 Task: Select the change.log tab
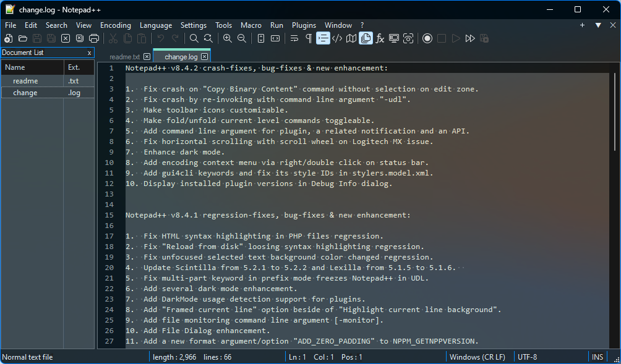pos(181,57)
